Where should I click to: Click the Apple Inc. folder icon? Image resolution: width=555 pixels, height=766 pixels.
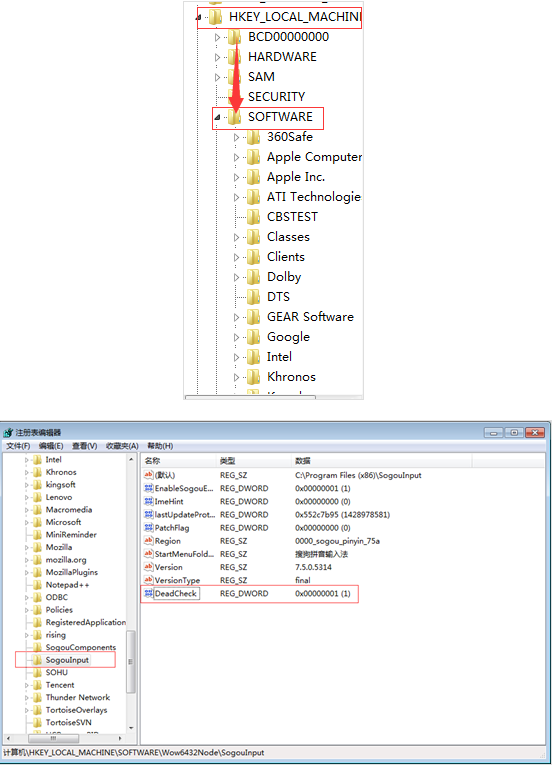pos(254,176)
